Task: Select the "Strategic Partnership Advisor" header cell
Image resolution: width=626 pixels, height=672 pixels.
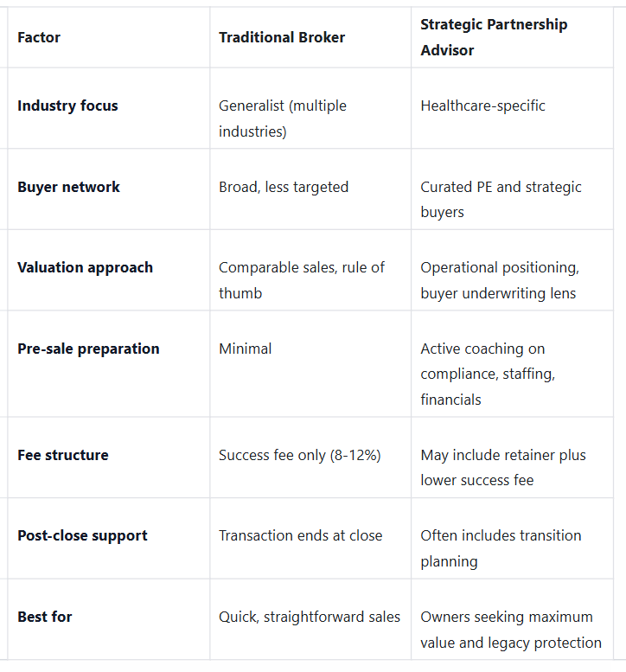Action: coord(494,37)
